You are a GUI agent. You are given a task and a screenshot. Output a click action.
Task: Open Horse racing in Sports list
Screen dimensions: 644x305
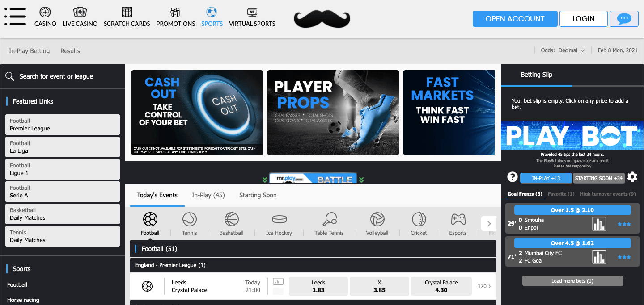click(x=23, y=300)
